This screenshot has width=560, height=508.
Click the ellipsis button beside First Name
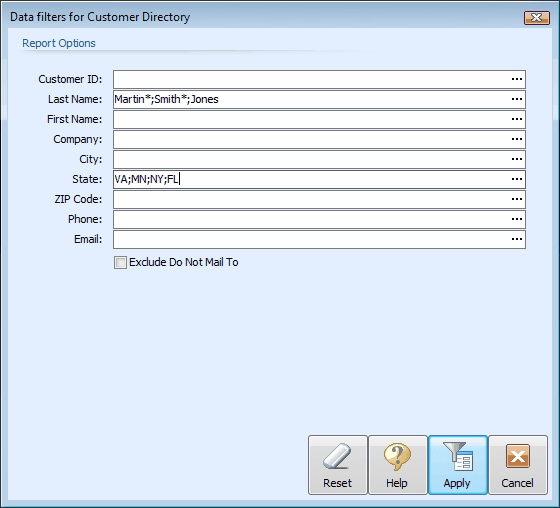coord(517,119)
